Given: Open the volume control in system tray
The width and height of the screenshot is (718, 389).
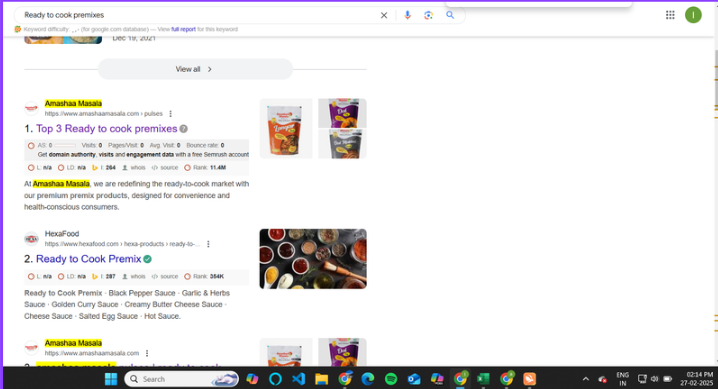Looking at the screenshot, I should tap(655, 379).
